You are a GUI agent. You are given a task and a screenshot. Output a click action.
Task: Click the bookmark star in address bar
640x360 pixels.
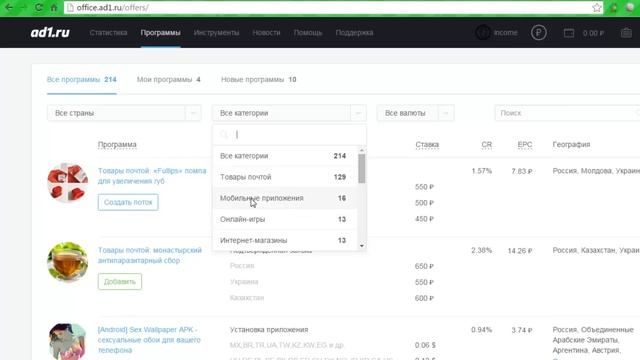point(596,7)
